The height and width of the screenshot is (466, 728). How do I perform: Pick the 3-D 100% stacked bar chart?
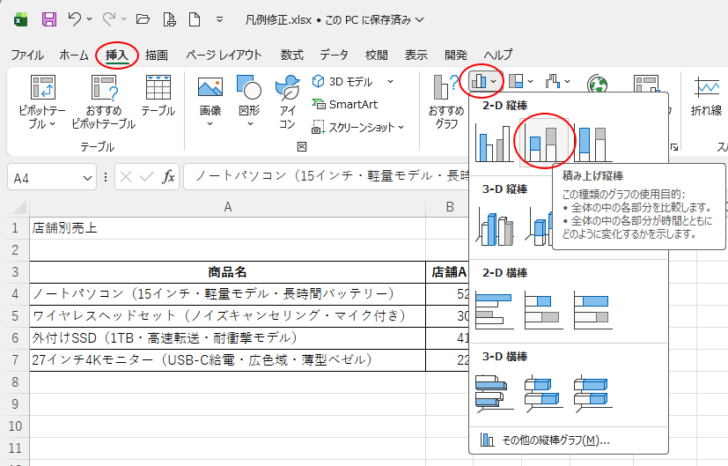592,391
